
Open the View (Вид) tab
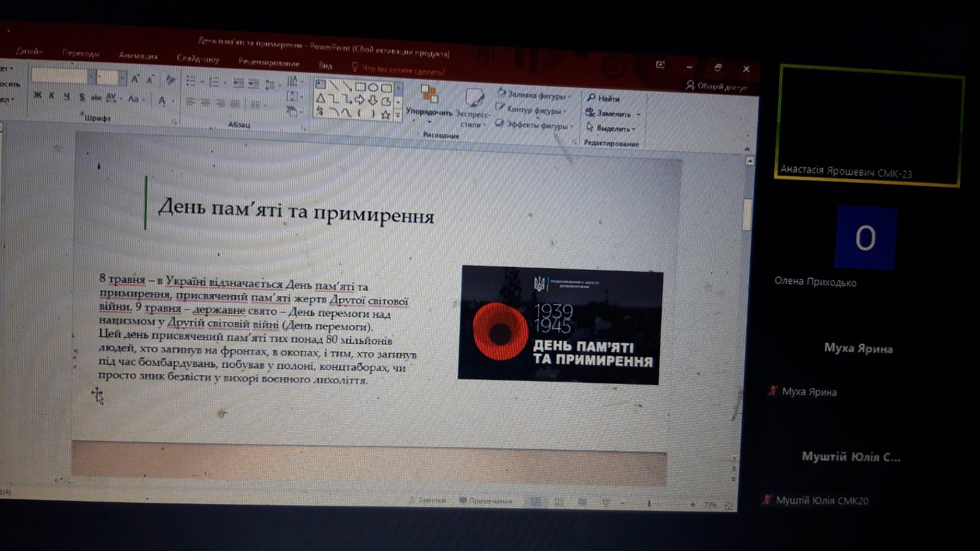[326, 66]
